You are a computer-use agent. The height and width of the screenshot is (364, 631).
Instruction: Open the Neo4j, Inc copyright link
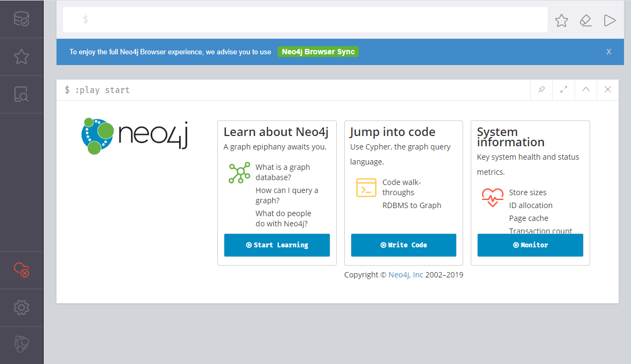tap(406, 275)
